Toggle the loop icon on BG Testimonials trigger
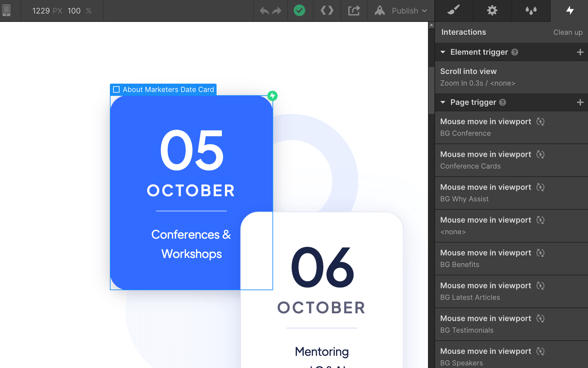The image size is (588, 368). (x=540, y=319)
